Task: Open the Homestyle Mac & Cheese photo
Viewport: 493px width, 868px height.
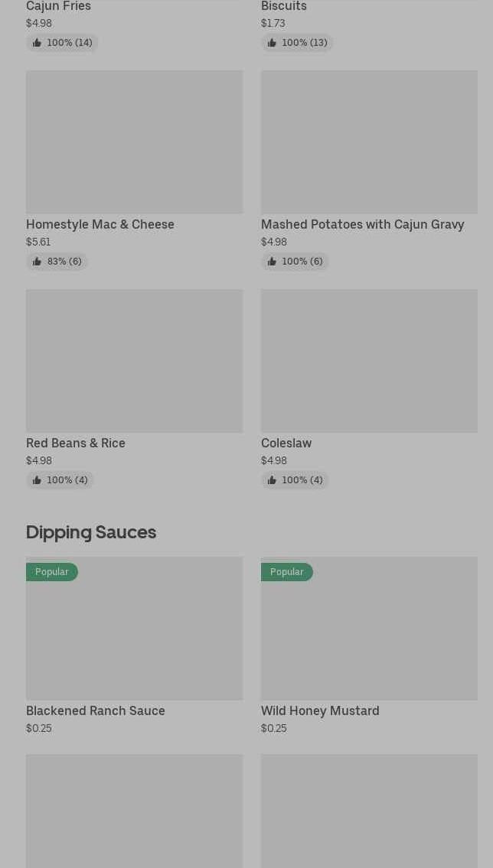Action: [x=134, y=142]
